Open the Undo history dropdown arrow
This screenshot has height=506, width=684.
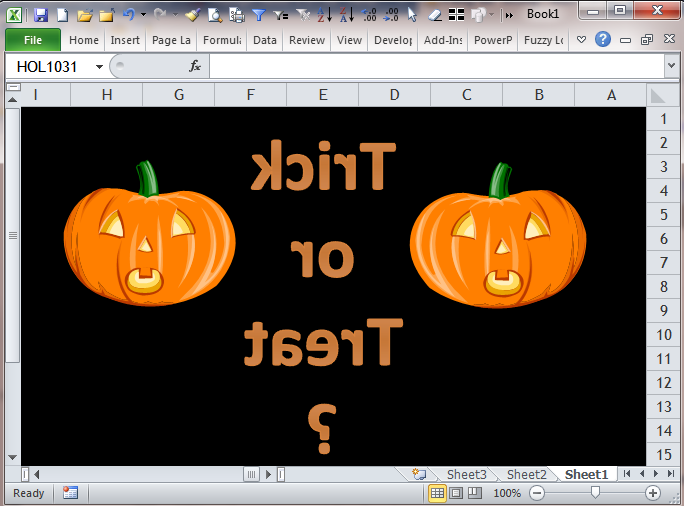143,15
